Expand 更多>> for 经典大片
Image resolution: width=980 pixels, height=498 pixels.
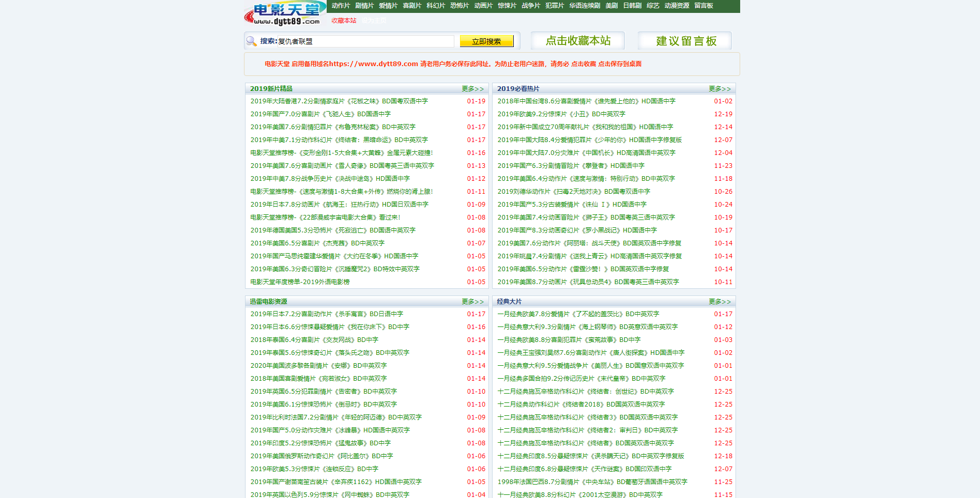[720, 302]
